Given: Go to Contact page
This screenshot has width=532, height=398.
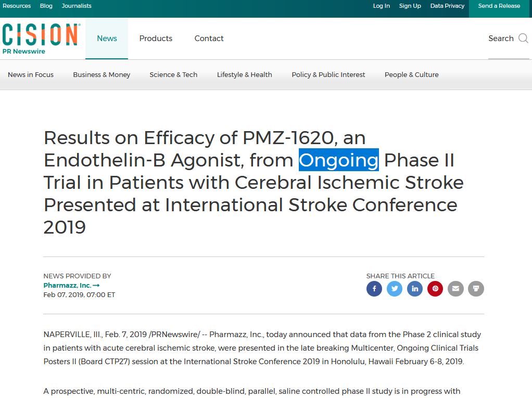Looking at the screenshot, I should pyautogui.click(x=209, y=38).
